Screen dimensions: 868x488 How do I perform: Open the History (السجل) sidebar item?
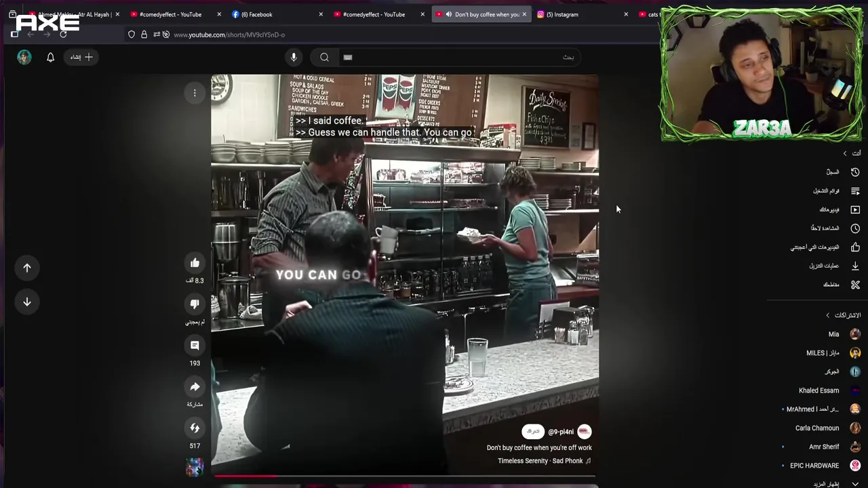coord(843,172)
